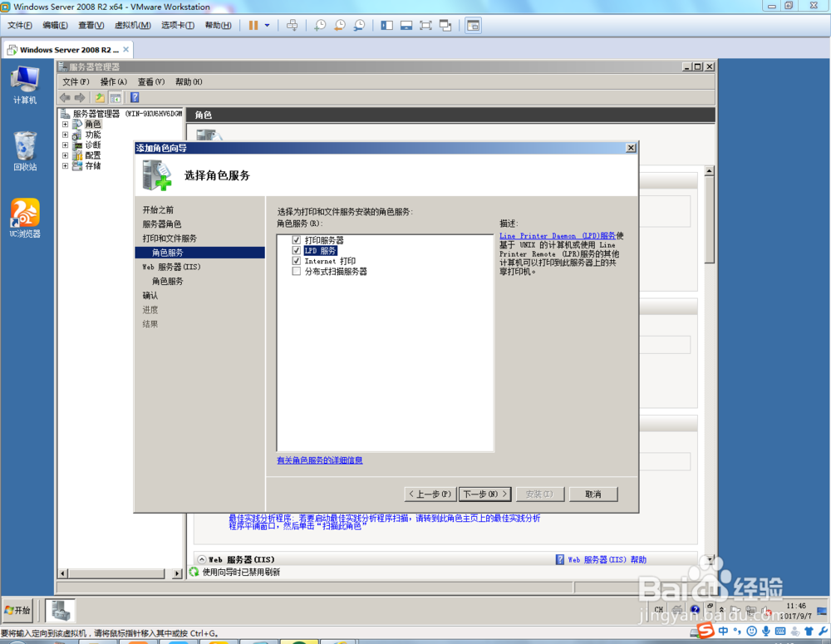The image size is (831, 644).
Task: Click tree pane horizontal scrollbar track
Action: (x=116, y=573)
